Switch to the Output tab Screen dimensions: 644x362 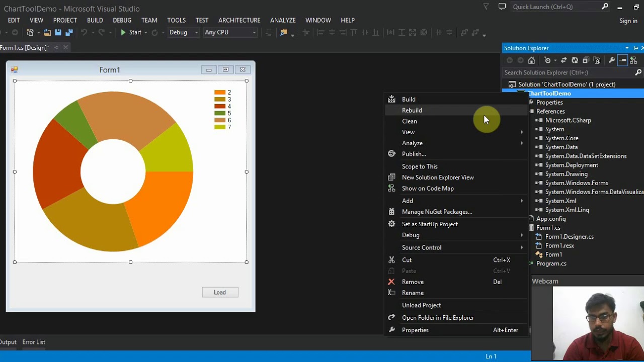(8, 342)
